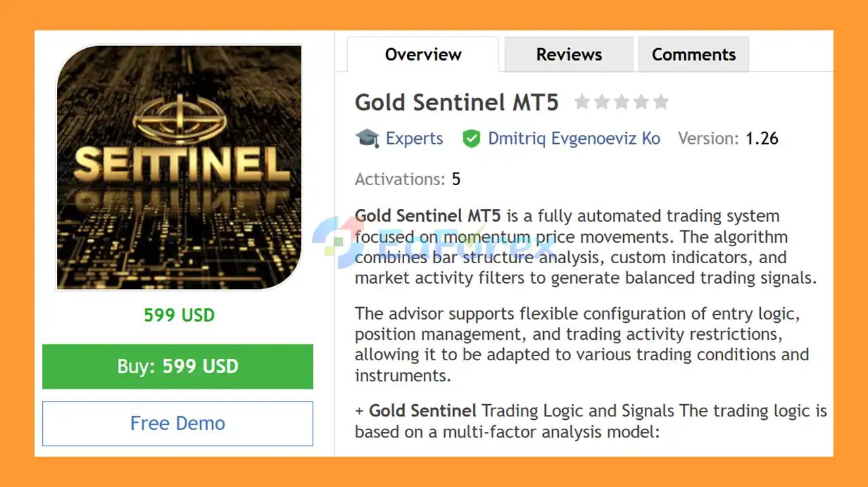Open the Sentinel product logo image

179,168
